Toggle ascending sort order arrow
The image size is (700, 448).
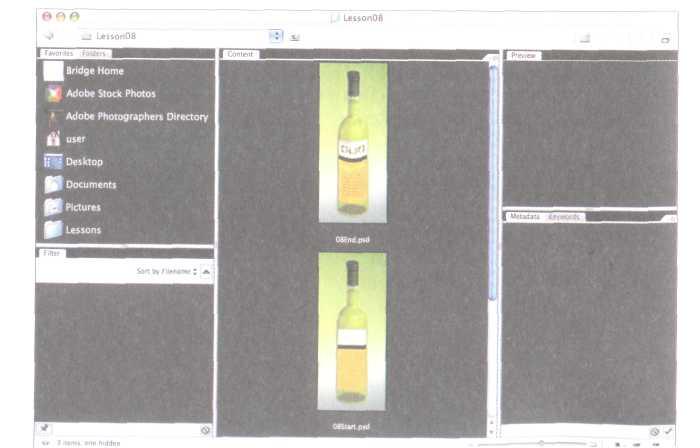(x=206, y=271)
